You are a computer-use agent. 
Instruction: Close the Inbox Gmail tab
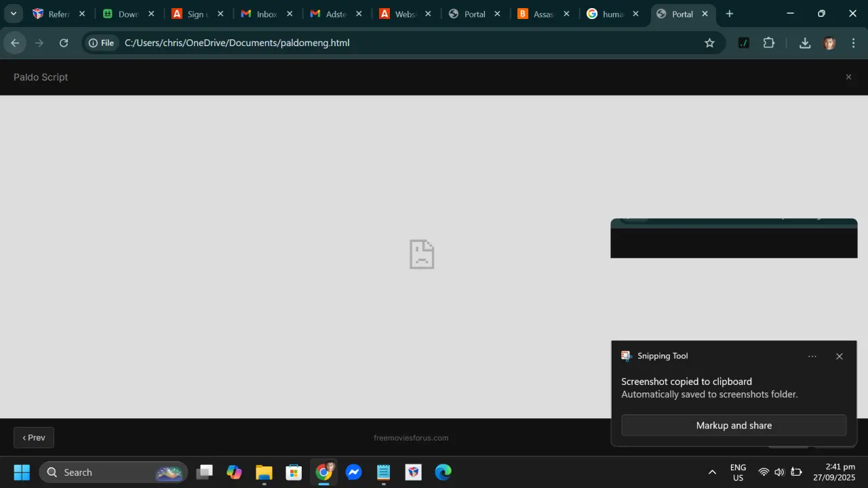coord(290,14)
